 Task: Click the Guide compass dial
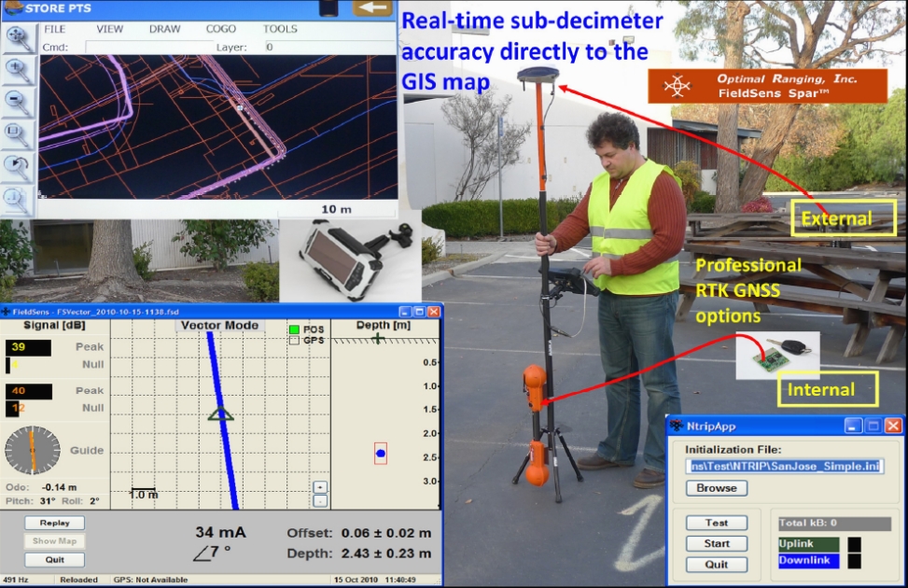coord(33,450)
